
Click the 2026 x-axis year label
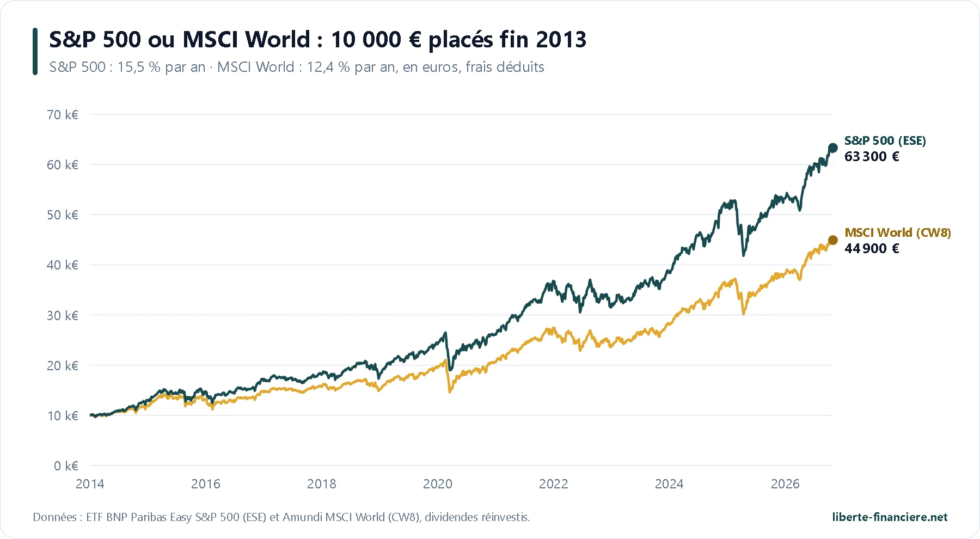pyautogui.click(x=785, y=484)
